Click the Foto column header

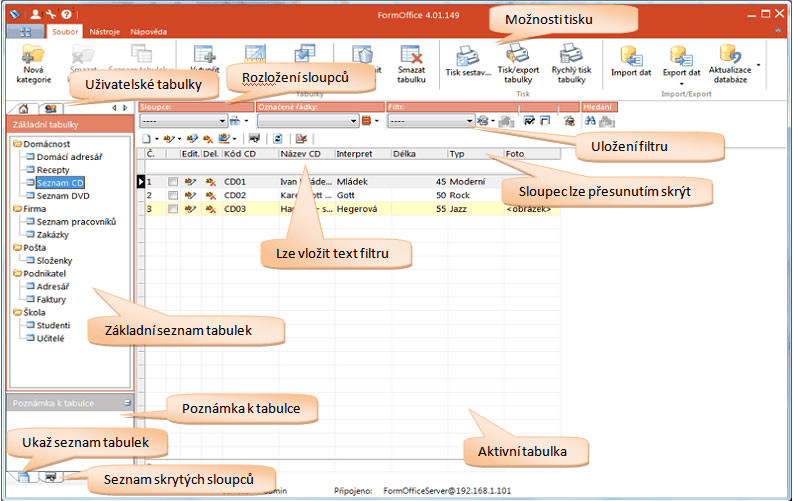tap(532, 154)
